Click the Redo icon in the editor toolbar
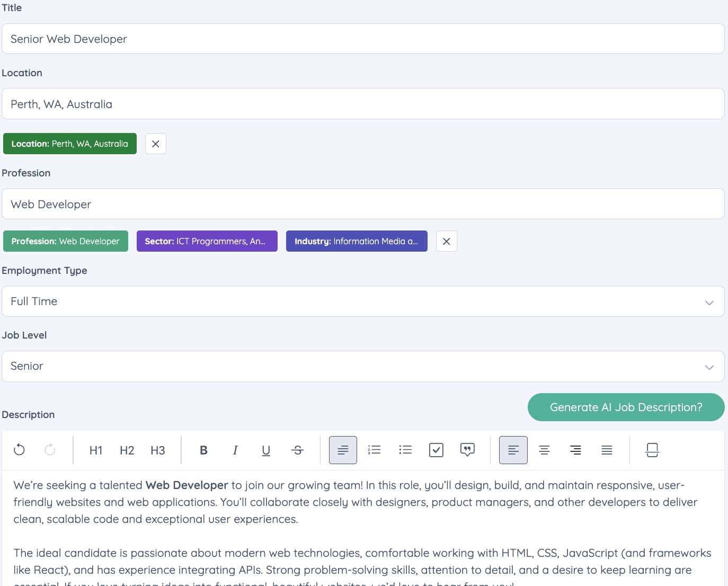The width and height of the screenshot is (728, 586). (50, 450)
